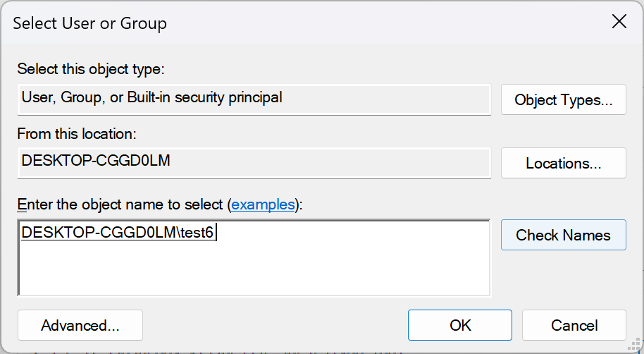Click empty space below the entered object name

[254, 271]
